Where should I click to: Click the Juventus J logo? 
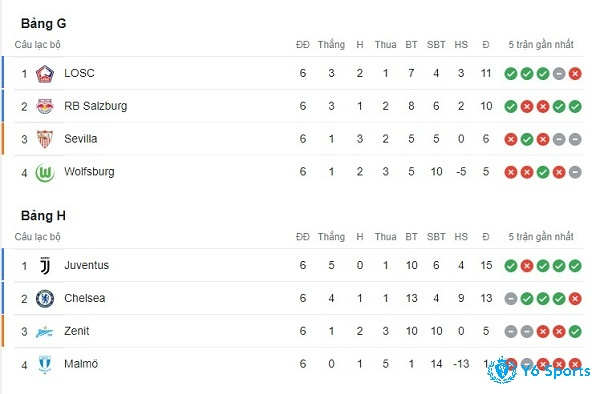45,265
